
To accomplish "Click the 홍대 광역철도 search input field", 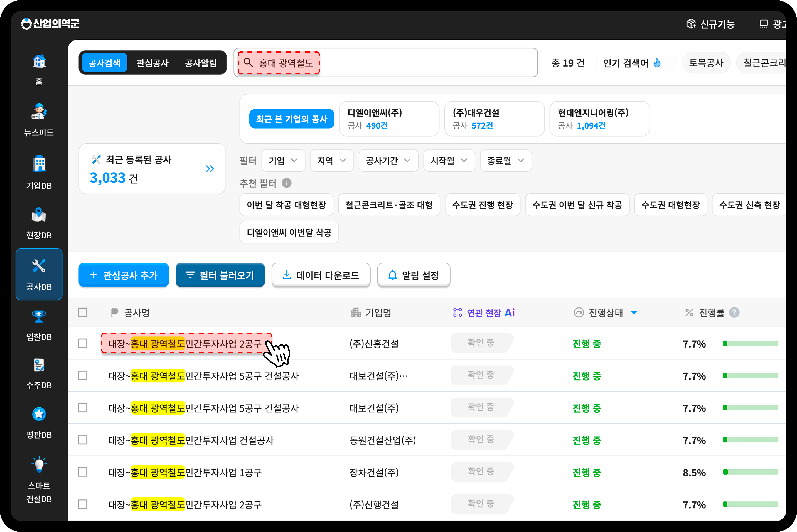I will [386, 62].
